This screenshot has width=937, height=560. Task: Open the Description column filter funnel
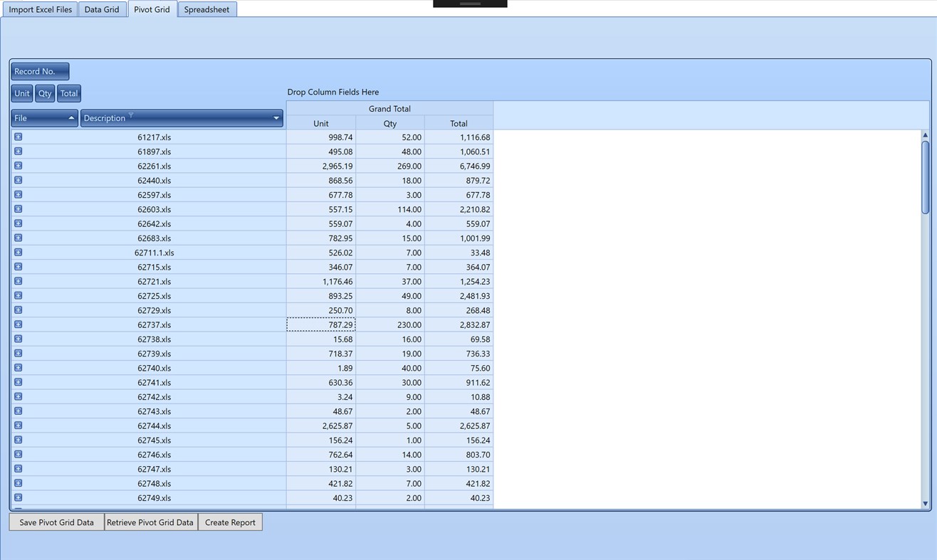[131, 115]
